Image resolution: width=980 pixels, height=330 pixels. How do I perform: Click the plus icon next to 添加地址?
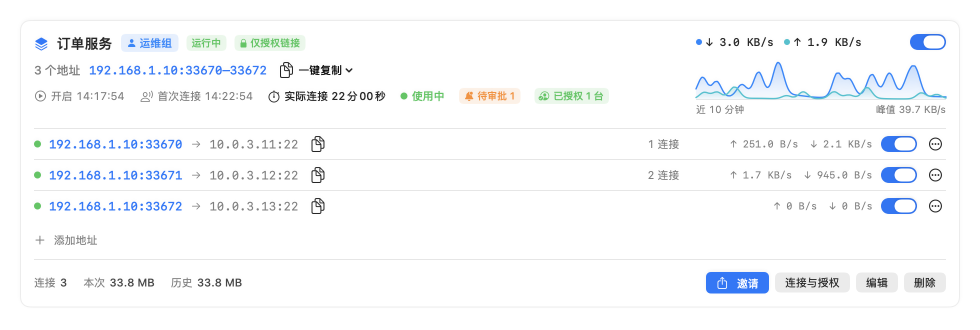point(40,240)
